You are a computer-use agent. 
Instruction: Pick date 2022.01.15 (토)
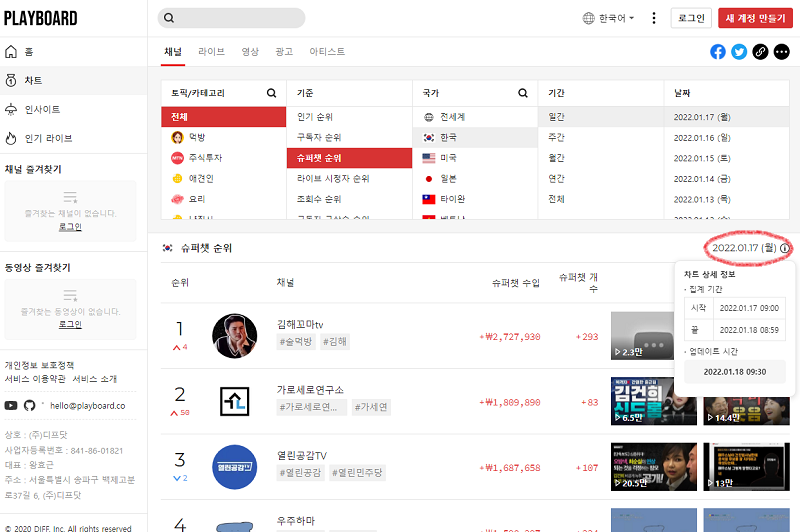[x=727, y=158]
